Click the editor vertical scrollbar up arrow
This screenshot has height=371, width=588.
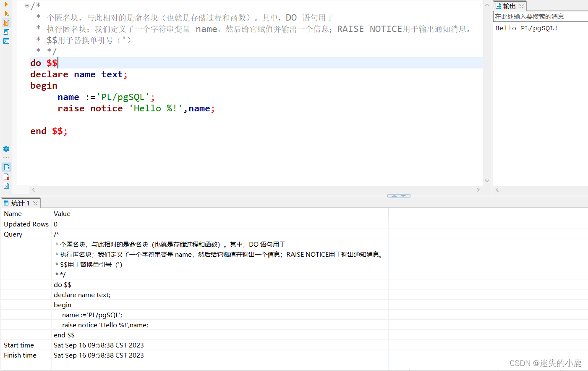pyautogui.click(x=487, y=5)
